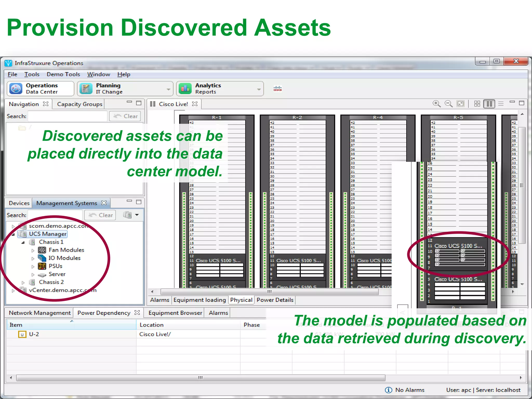Screen dimensions: 532x399
Task: Select vCenter.demo.apcc.com in tree
Action: (63, 290)
